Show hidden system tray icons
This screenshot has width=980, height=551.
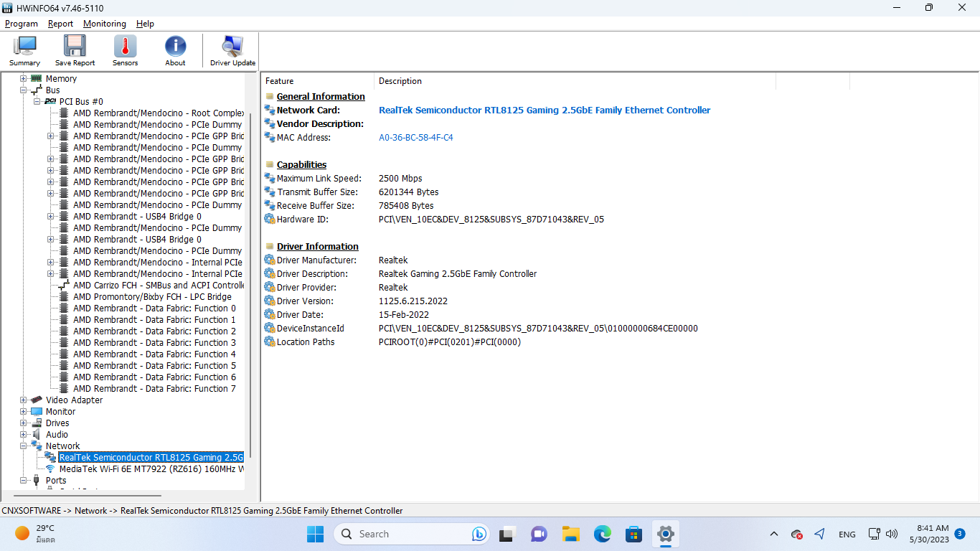(x=773, y=534)
